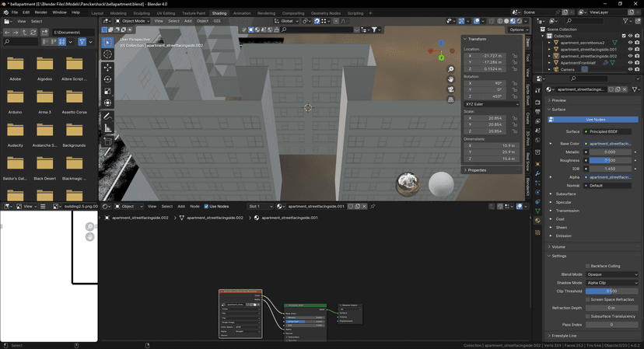Viewport: 644px width, 349px height.
Task: Open the Blend Mode dropdown
Action: pos(610,274)
